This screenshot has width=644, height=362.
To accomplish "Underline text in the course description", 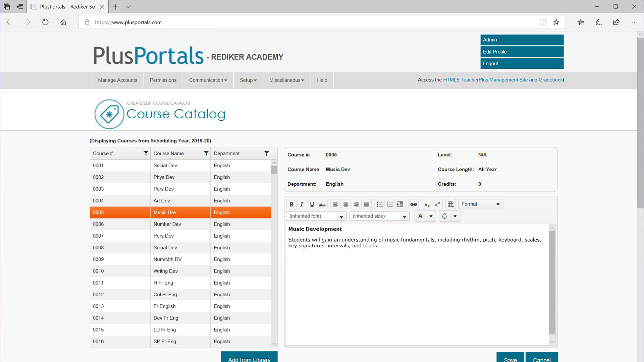I will point(312,204).
